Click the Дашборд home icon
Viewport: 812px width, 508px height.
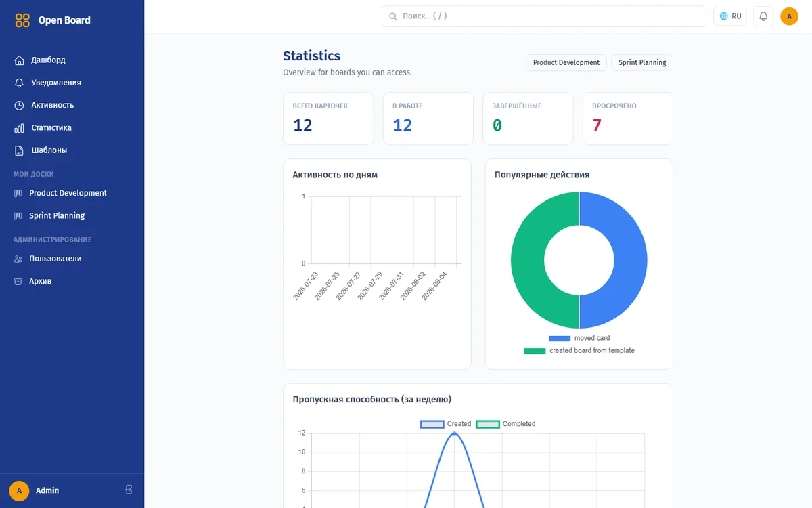coord(19,60)
